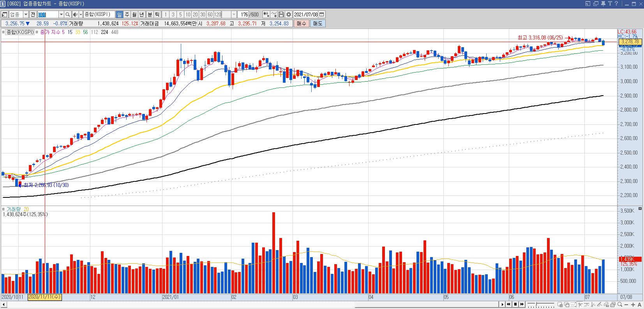Click the wavy line chart icon
The height and width of the screenshot is (309, 644).
pyautogui.click(x=586, y=304)
